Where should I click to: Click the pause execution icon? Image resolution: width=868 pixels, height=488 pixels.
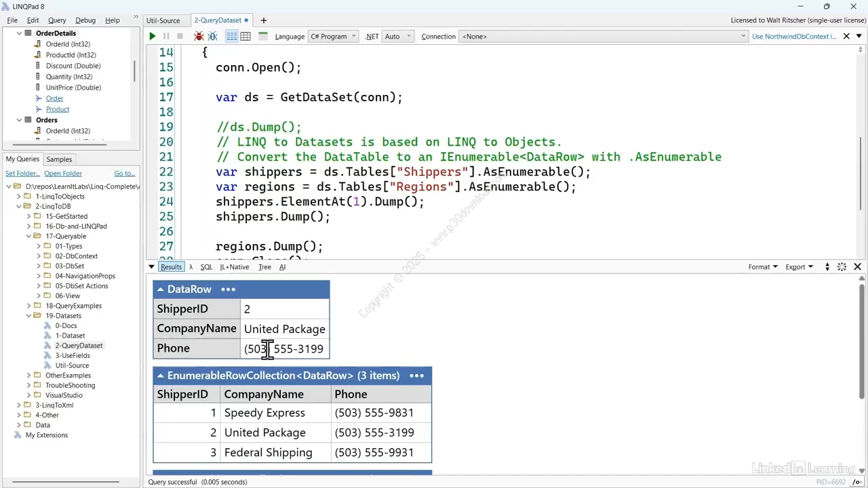pos(166,37)
